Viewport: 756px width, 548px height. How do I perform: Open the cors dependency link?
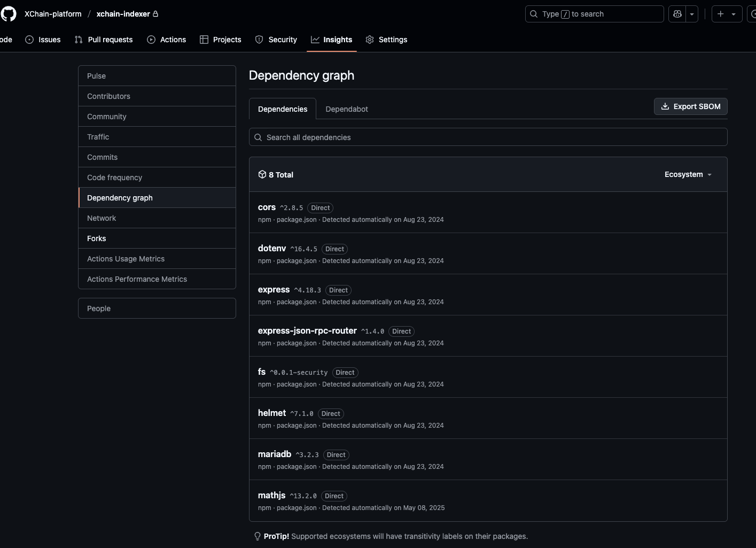[x=267, y=207]
